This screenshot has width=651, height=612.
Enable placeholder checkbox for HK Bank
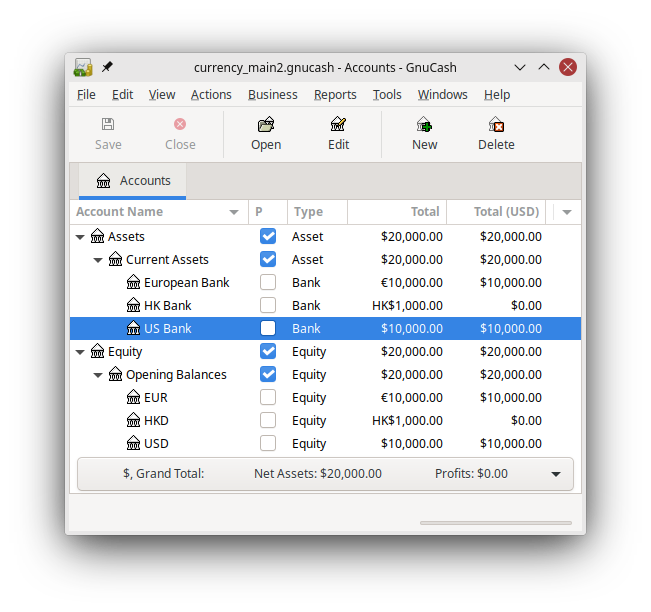[267, 306]
